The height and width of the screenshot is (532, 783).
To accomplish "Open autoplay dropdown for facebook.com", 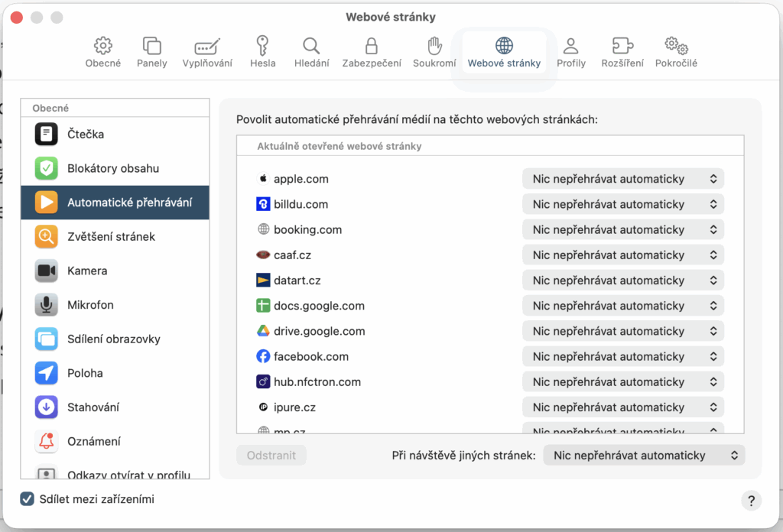I will [x=622, y=356].
